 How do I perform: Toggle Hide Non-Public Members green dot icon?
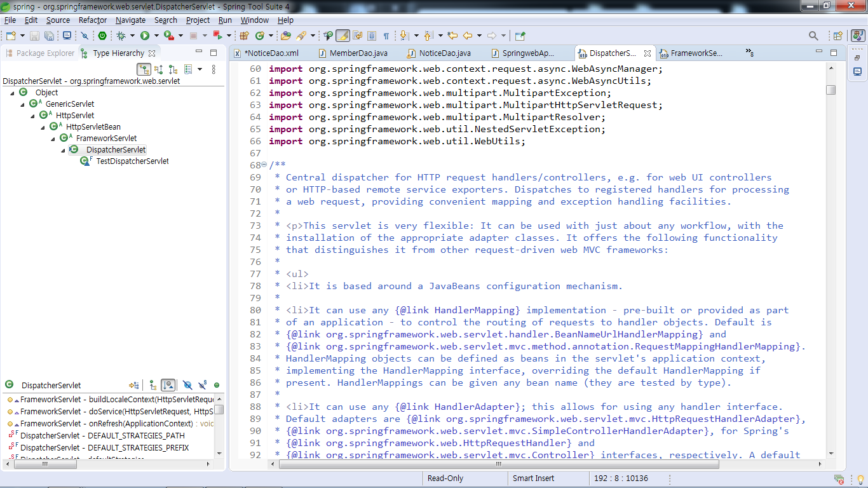point(217,385)
